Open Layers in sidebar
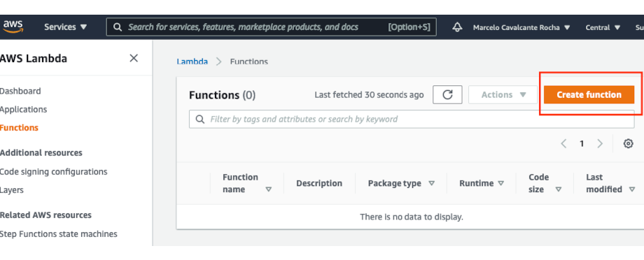This screenshot has height=260, width=644. [x=11, y=190]
